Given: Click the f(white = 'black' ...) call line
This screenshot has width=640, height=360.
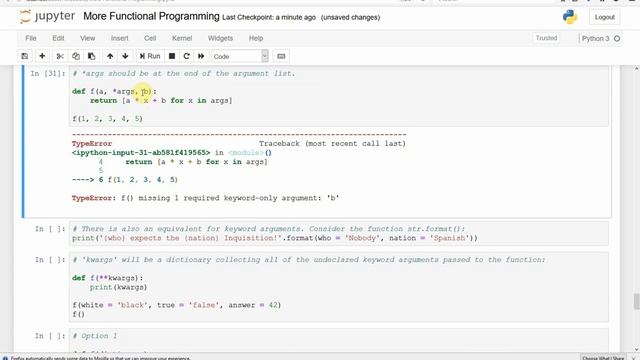Looking at the screenshot, I should tap(176, 305).
